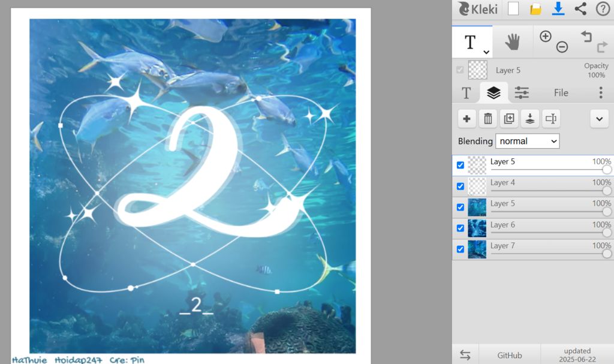The height and width of the screenshot is (364, 614).
Task: Toggle visibility of Layer 4
Action: pos(460,186)
